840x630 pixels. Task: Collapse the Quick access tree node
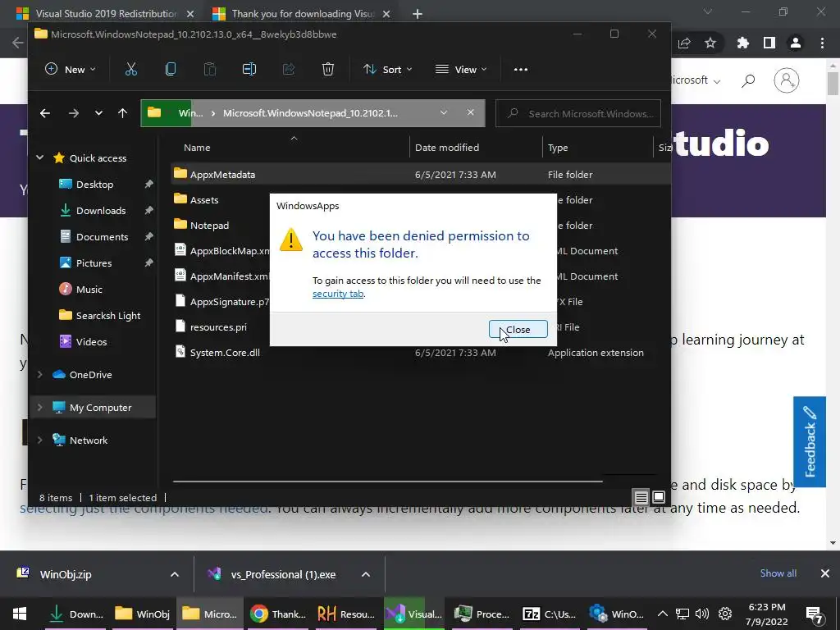pyautogui.click(x=39, y=157)
